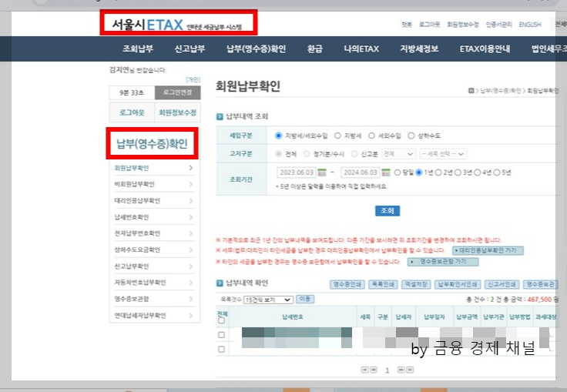Click the 회원정보수정 link in the top header
Image resolution: width=567 pixels, height=392 pixels.
point(463,25)
